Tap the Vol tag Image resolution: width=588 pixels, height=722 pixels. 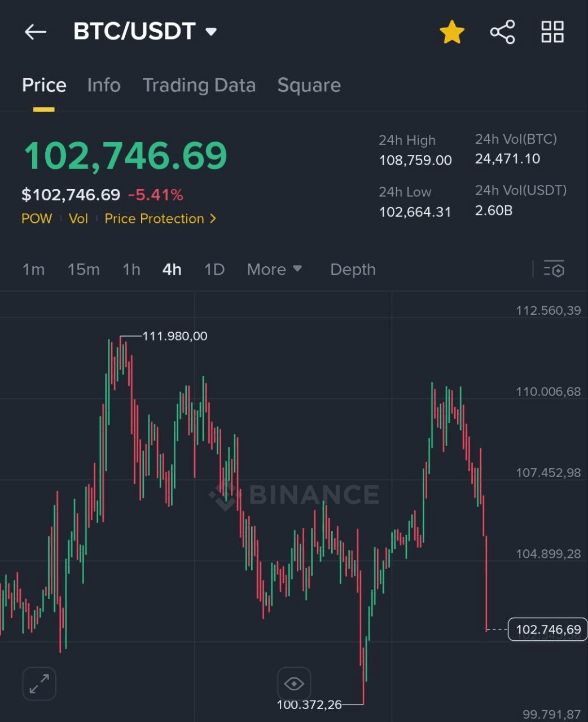pyautogui.click(x=78, y=219)
